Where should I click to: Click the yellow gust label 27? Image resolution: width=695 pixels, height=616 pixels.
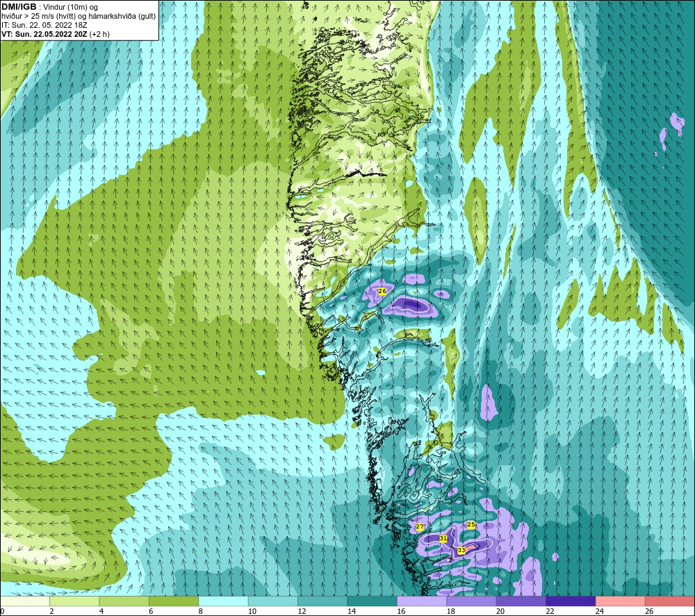pos(420,527)
